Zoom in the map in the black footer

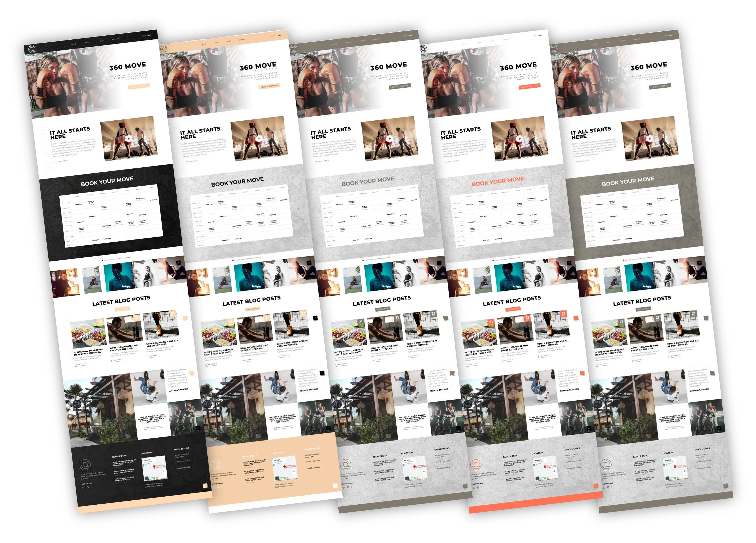(x=164, y=471)
